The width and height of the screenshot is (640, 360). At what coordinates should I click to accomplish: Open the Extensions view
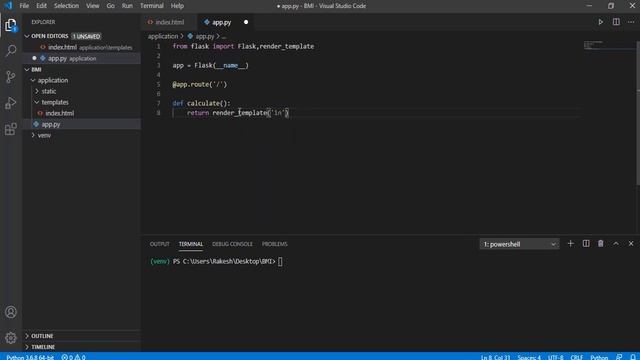(x=11, y=129)
